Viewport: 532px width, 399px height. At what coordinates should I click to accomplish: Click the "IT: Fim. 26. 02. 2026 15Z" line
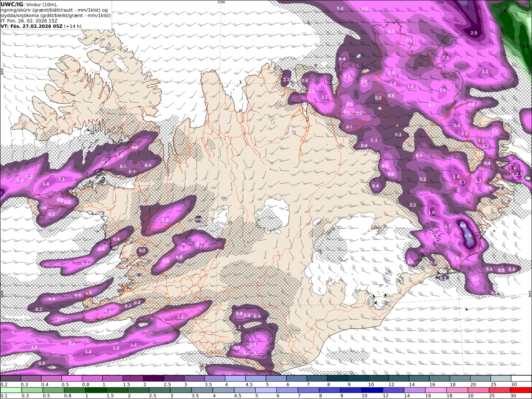coord(29,21)
